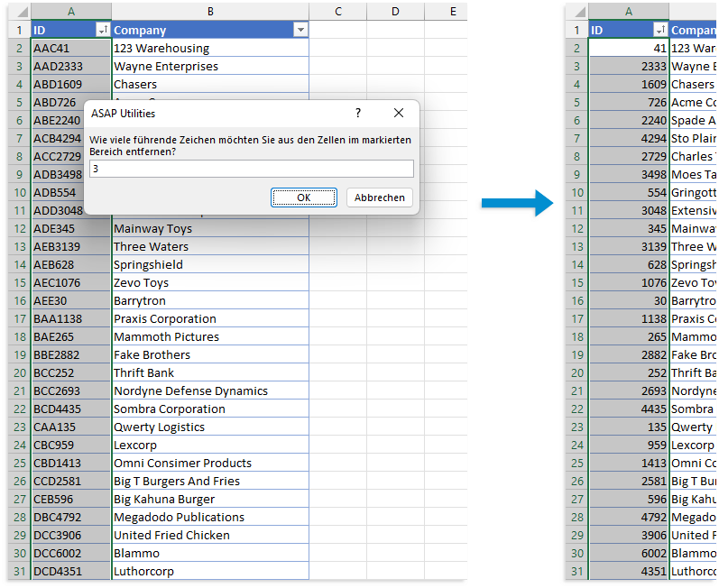The image size is (719, 588).
Task: Select column B header in left sheet
Action: click(x=210, y=12)
